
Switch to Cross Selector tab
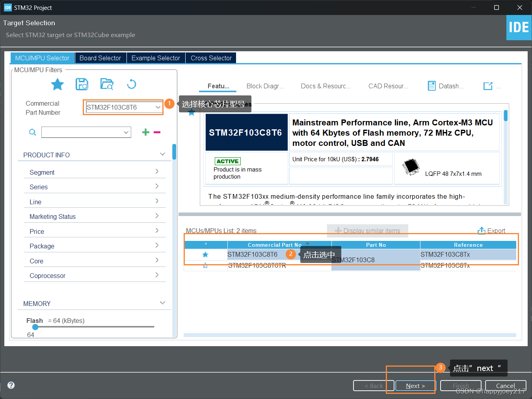(x=211, y=58)
